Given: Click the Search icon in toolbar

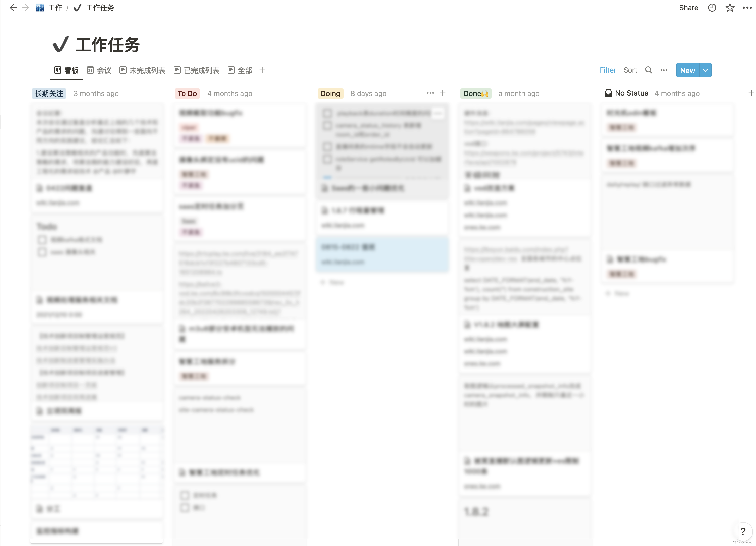Looking at the screenshot, I should 648,70.
